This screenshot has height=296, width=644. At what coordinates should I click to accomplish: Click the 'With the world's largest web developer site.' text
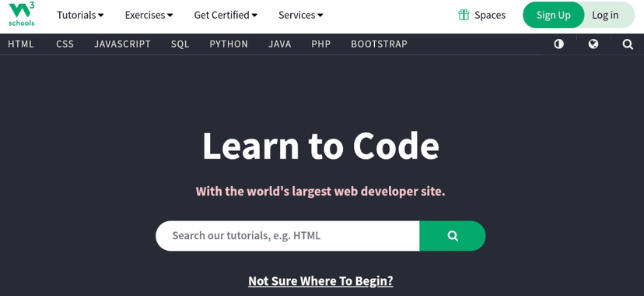click(320, 191)
